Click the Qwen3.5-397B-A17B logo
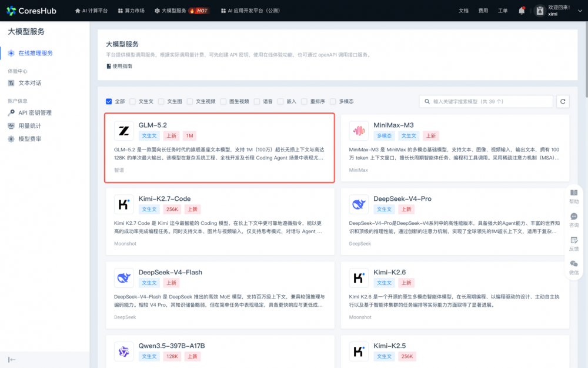Screen dimensions: 588x368 pyautogui.click(x=123, y=352)
